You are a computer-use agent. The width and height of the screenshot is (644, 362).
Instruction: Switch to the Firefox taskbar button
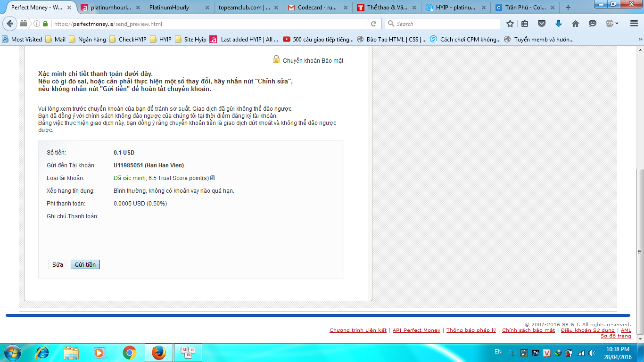coord(159,353)
